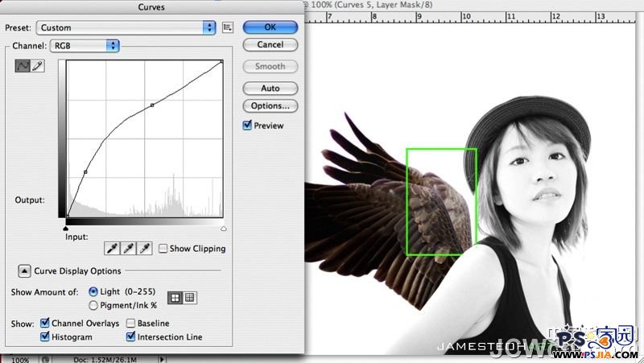The height and width of the screenshot is (363, 644).
Task: Enable Show Clipping checkbox
Action: click(163, 249)
